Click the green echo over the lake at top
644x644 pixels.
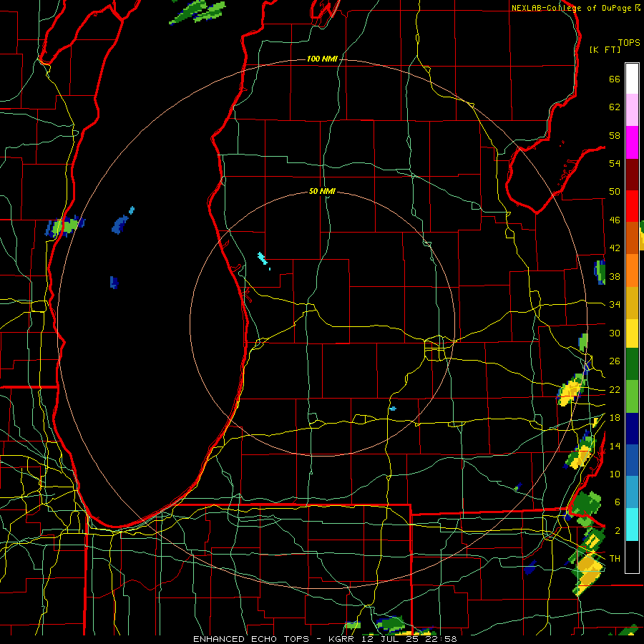(x=198, y=11)
